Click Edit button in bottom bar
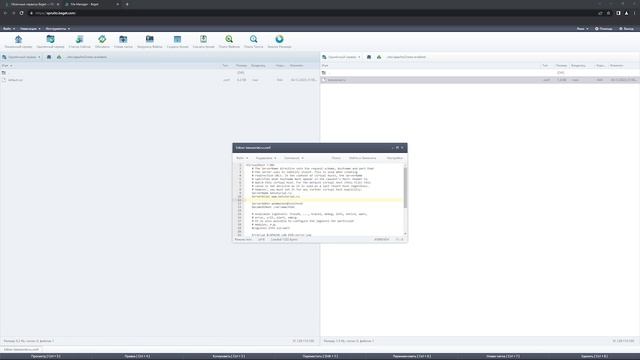Screen dimensions: 640x360 click(137, 356)
